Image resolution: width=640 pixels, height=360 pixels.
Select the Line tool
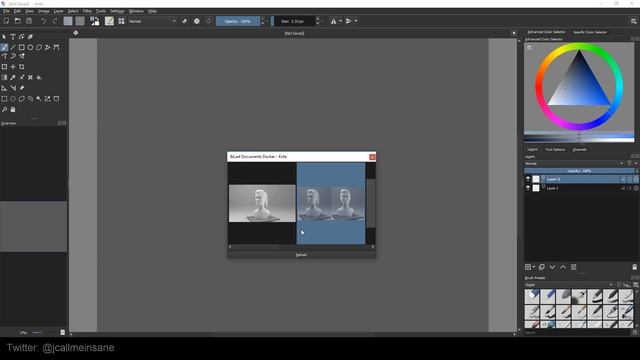tap(13, 47)
